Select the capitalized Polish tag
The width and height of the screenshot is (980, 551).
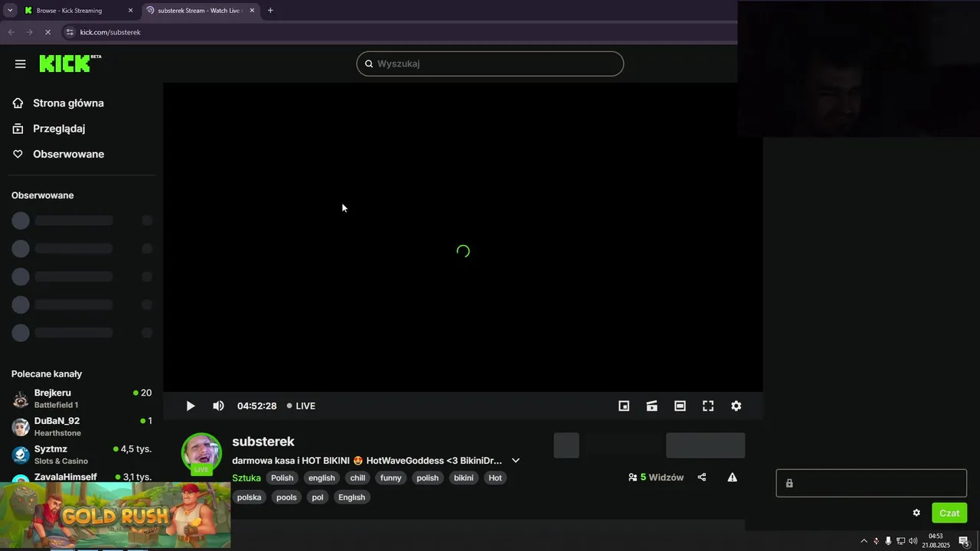(x=282, y=478)
